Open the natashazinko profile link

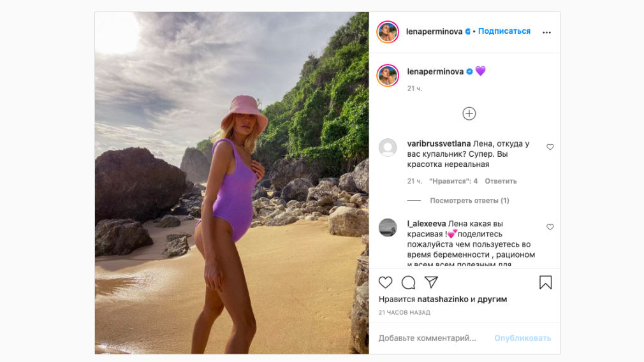pos(443,299)
